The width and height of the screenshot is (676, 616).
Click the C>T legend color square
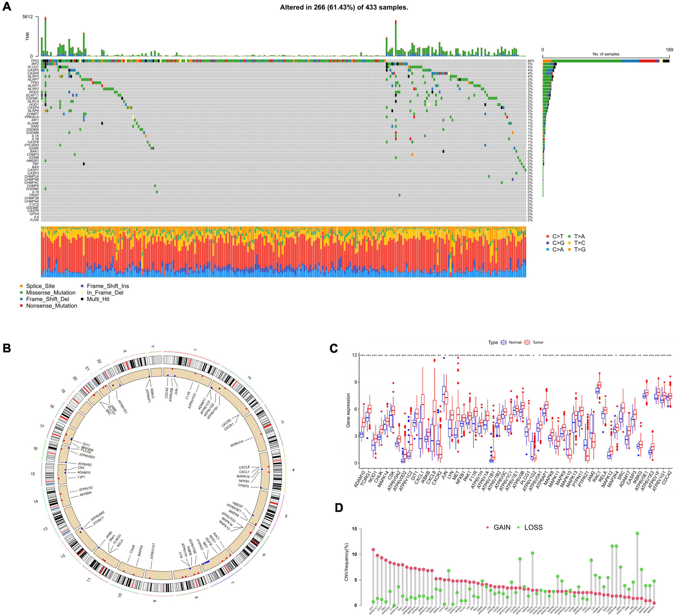(x=548, y=237)
